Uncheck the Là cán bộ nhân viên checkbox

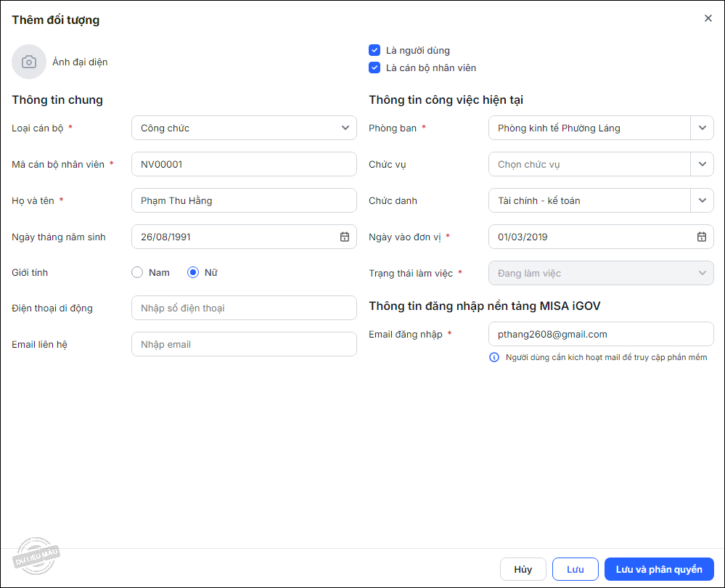[374, 68]
